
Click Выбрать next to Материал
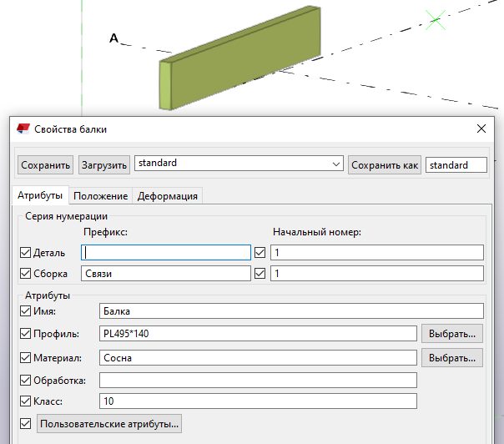click(x=452, y=358)
